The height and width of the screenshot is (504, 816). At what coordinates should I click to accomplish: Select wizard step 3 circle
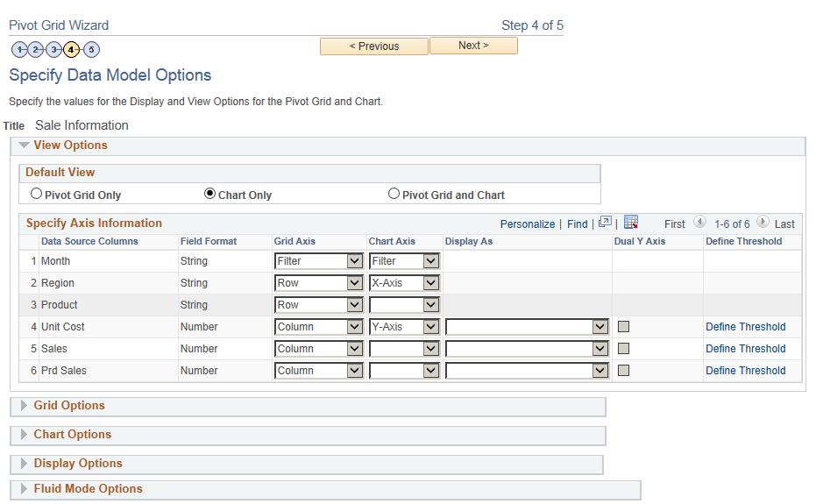click(x=53, y=49)
